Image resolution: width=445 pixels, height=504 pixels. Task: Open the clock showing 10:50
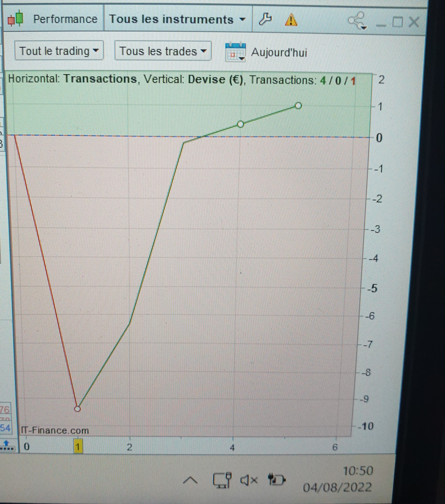[x=358, y=471]
